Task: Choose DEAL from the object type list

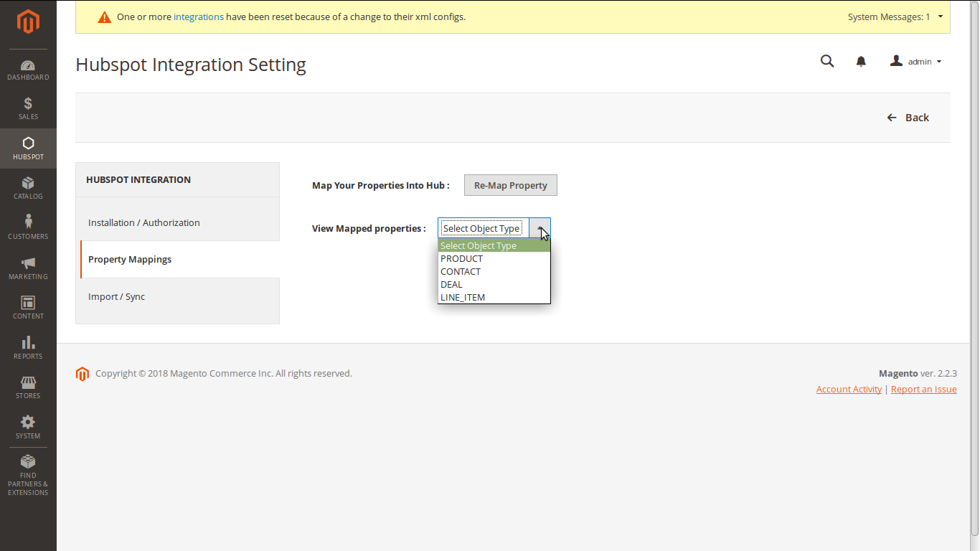Action: [494, 284]
